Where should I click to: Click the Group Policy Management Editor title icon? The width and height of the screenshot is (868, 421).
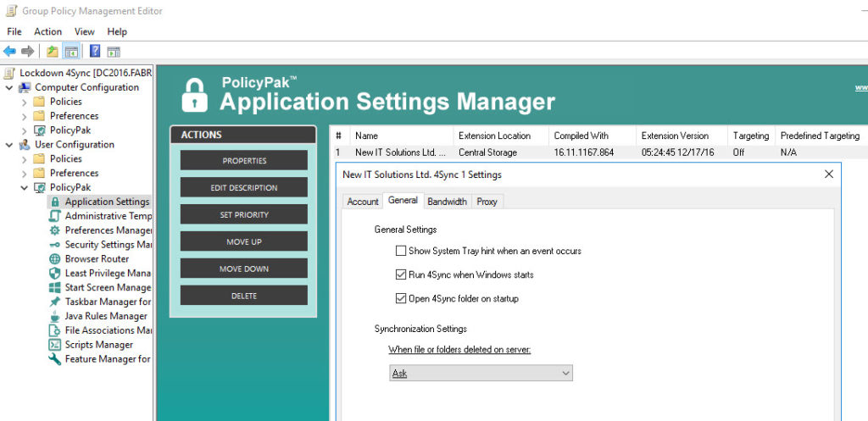[11, 10]
